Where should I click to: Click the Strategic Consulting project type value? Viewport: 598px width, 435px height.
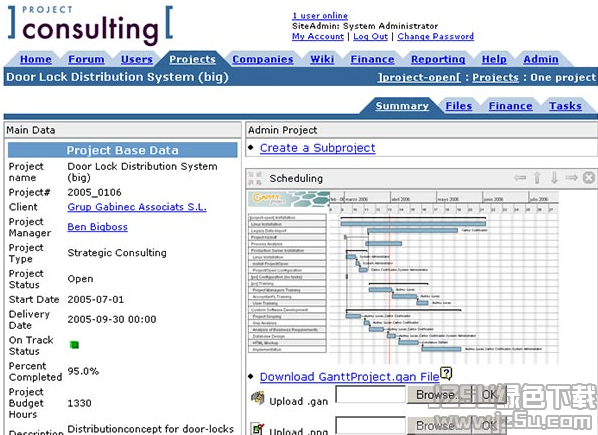[x=117, y=253]
